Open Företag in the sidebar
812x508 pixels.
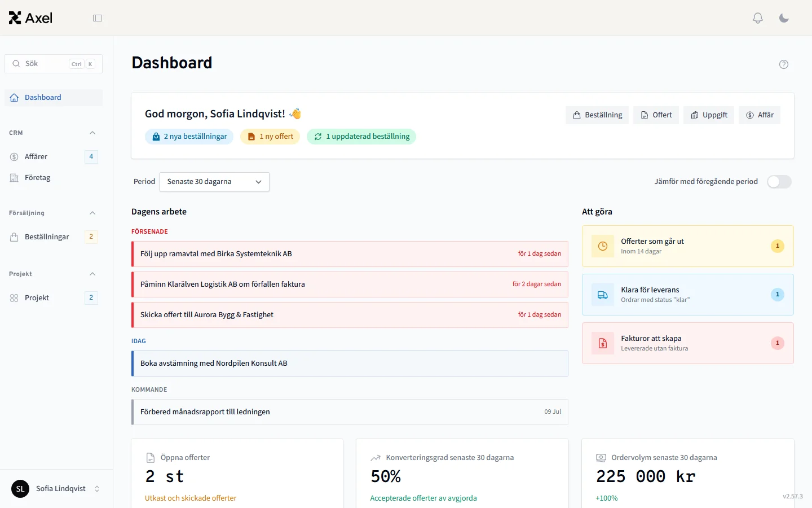(x=54, y=178)
